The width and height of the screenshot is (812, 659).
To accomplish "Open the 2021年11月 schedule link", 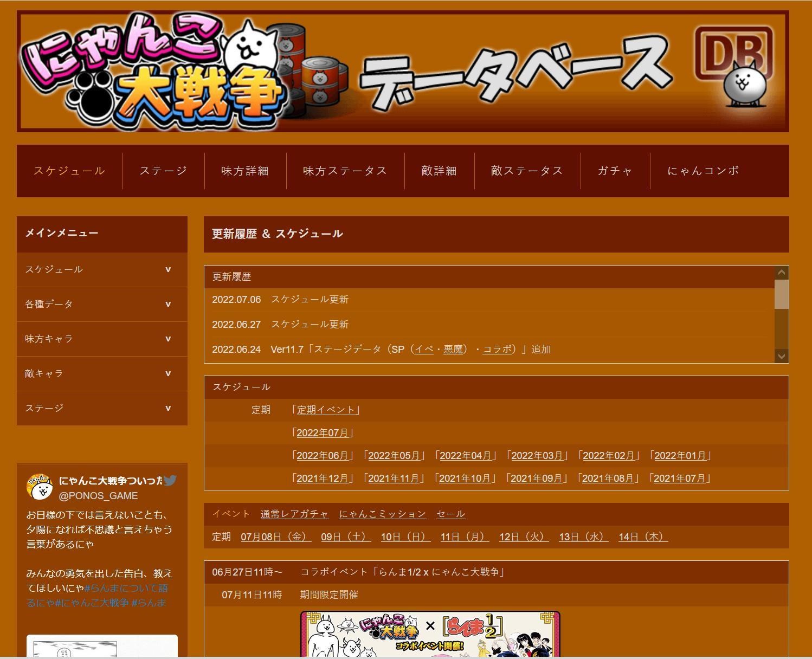I will coord(394,479).
